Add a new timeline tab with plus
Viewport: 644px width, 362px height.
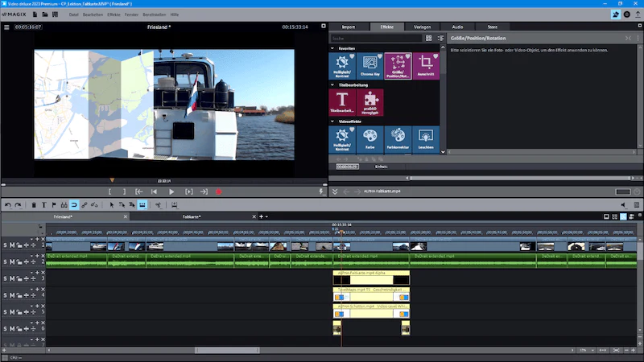(x=261, y=216)
